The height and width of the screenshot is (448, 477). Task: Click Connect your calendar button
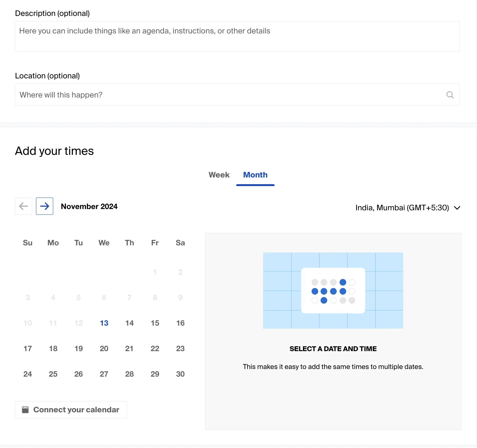coord(71,410)
